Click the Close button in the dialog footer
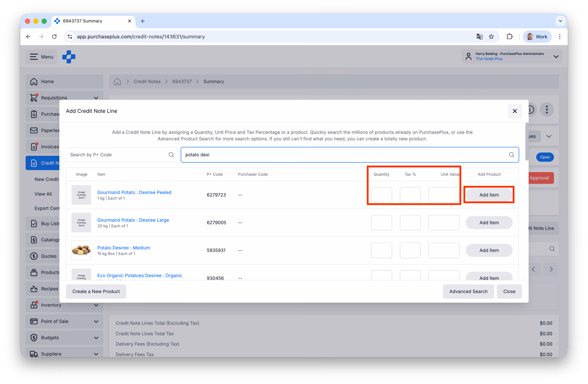The width and height of the screenshot is (588, 384). tap(509, 292)
